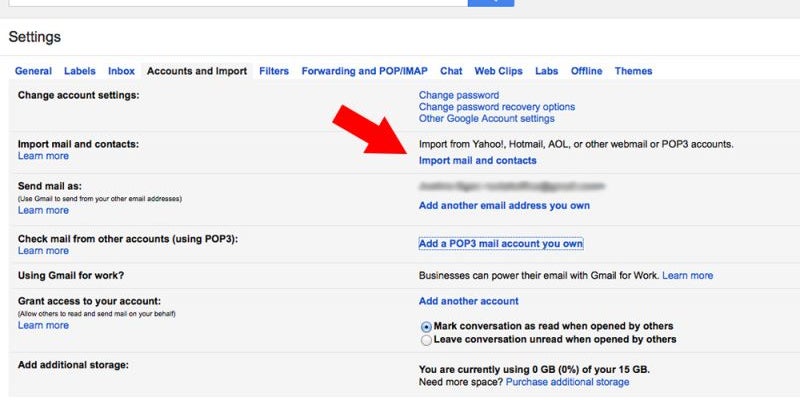Click Learn more under Send mail as
This screenshot has height=400, width=800.
[x=43, y=210]
